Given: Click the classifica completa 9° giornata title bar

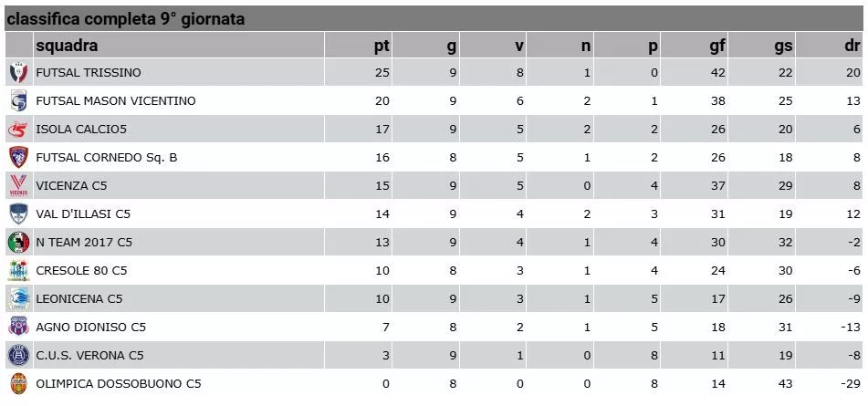Looking at the screenshot, I should (x=434, y=19).
